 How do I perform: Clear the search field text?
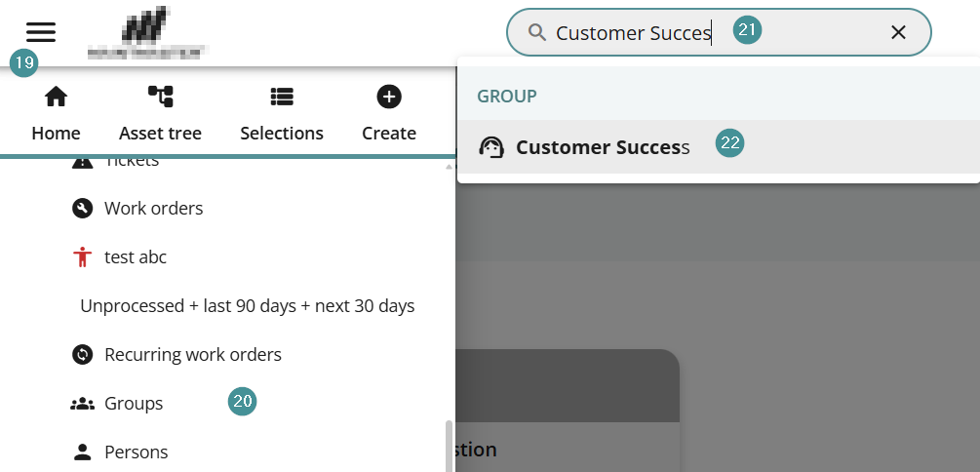(898, 32)
